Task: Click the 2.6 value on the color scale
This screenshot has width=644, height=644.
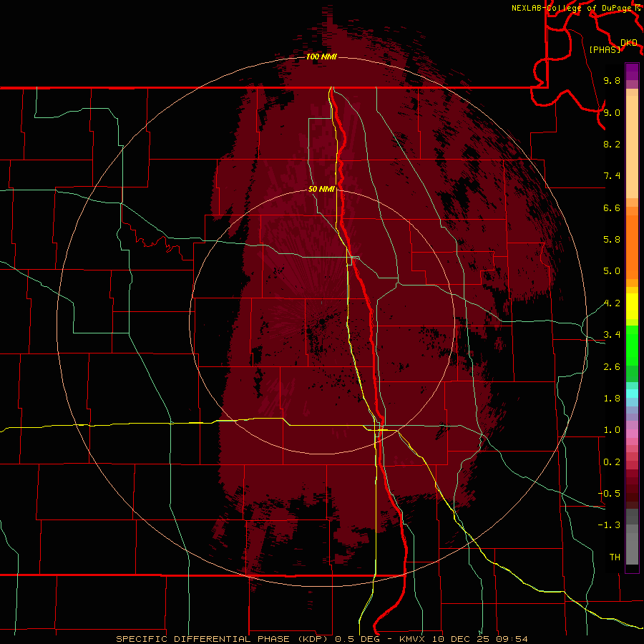Action: (x=612, y=367)
